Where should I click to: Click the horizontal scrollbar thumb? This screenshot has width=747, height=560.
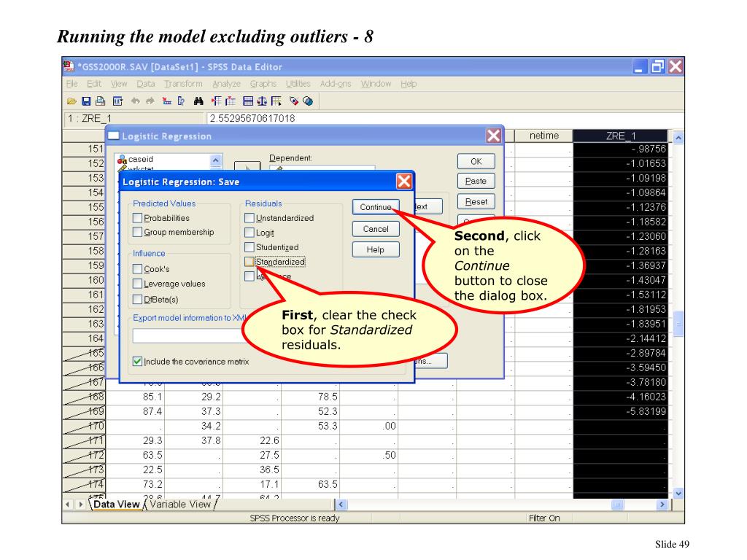617,505
